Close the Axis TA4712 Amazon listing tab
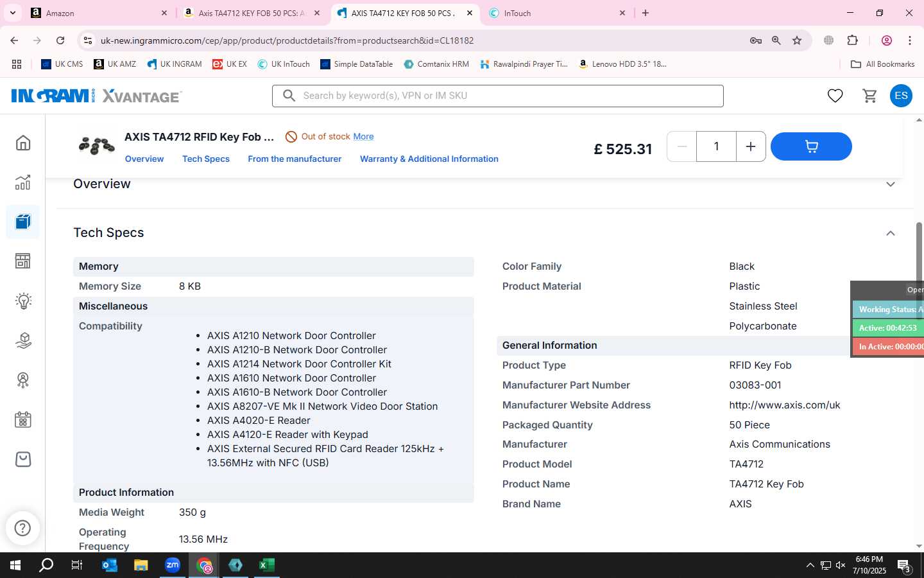Viewport: 924px width, 578px height. (317, 13)
